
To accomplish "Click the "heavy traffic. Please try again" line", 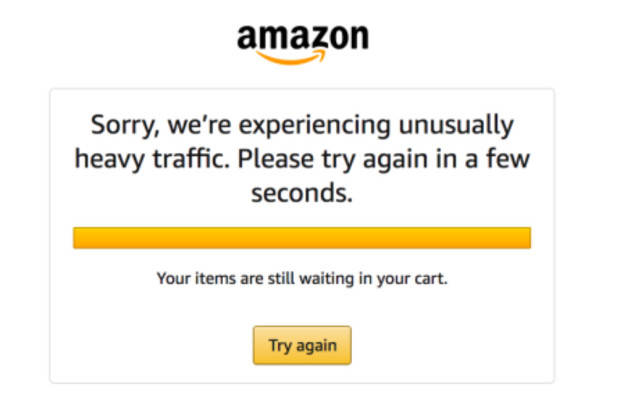I will [301, 159].
